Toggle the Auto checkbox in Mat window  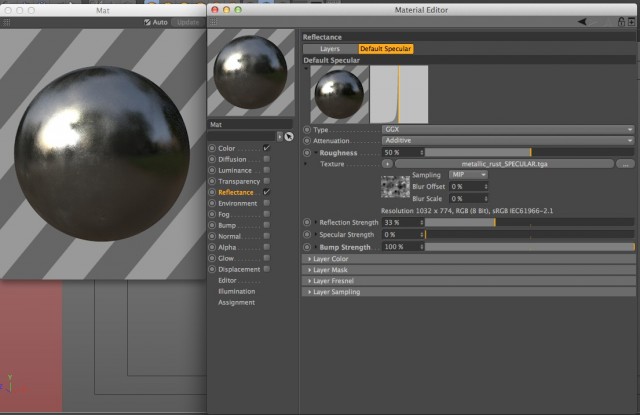147,22
